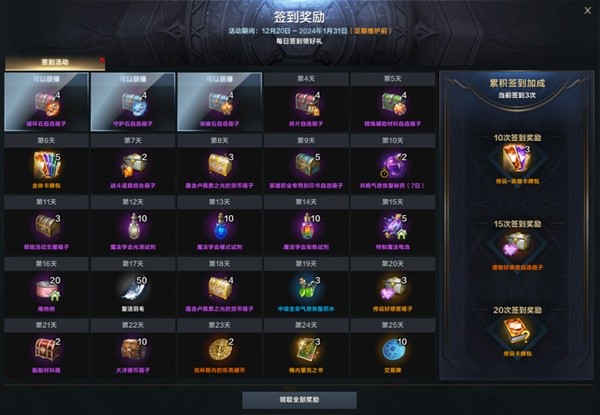This screenshot has height=415, width=600.
Task: Click the Day 25 交易牌 blue token
Action: (393, 350)
